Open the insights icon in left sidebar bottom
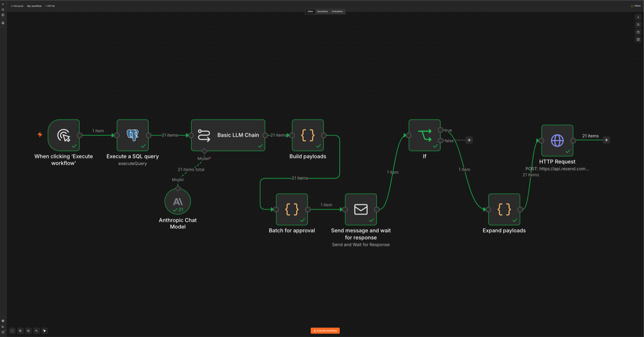This screenshot has height=337, width=644. pyautogui.click(x=3, y=327)
